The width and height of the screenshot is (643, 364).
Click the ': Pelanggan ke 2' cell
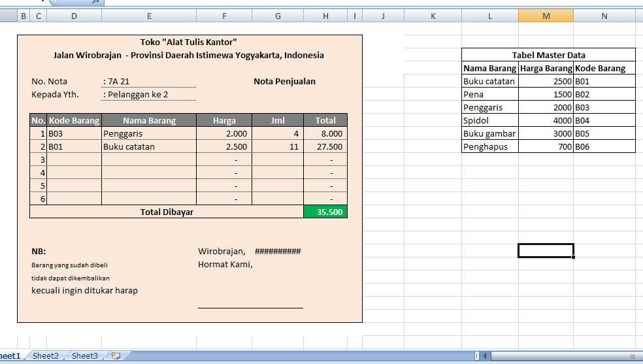click(x=149, y=94)
